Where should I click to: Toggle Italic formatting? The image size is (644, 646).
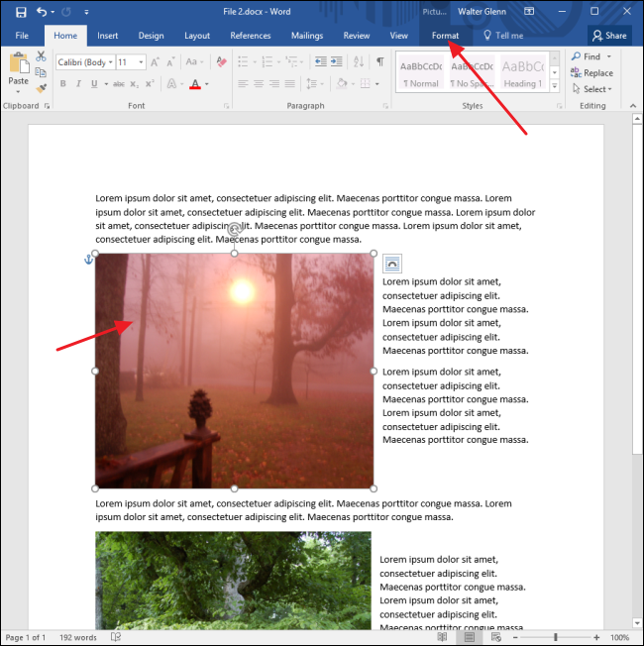pyautogui.click(x=78, y=84)
